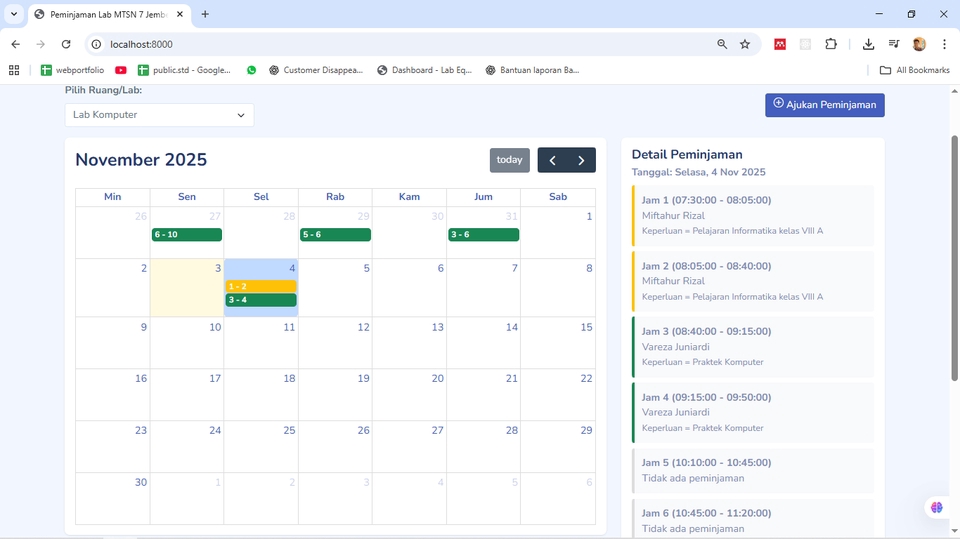Click the Jum column header
The height and width of the screenshot is (539, 960).
(x=484, y=197)
